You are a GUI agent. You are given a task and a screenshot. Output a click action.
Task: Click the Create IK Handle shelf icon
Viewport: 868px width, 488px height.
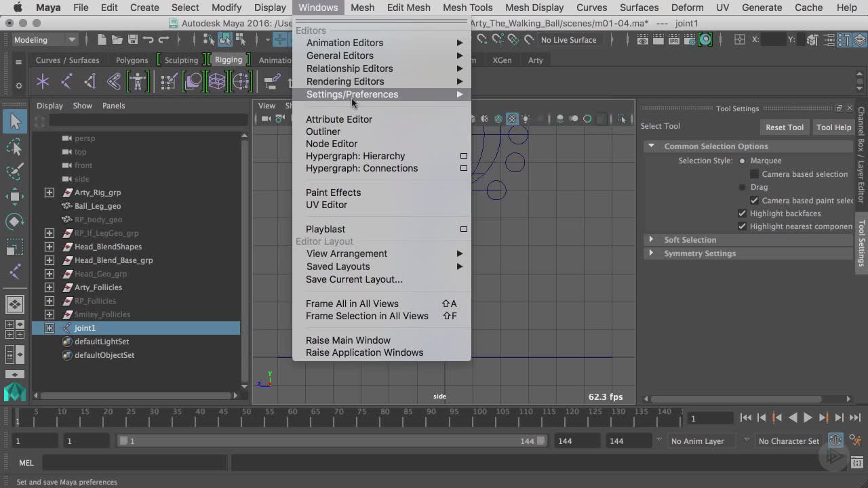point(90,82)
